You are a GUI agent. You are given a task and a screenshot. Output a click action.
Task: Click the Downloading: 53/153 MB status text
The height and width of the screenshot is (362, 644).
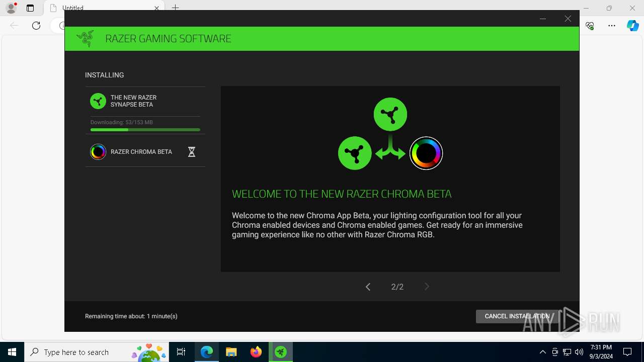coord(122,122)
